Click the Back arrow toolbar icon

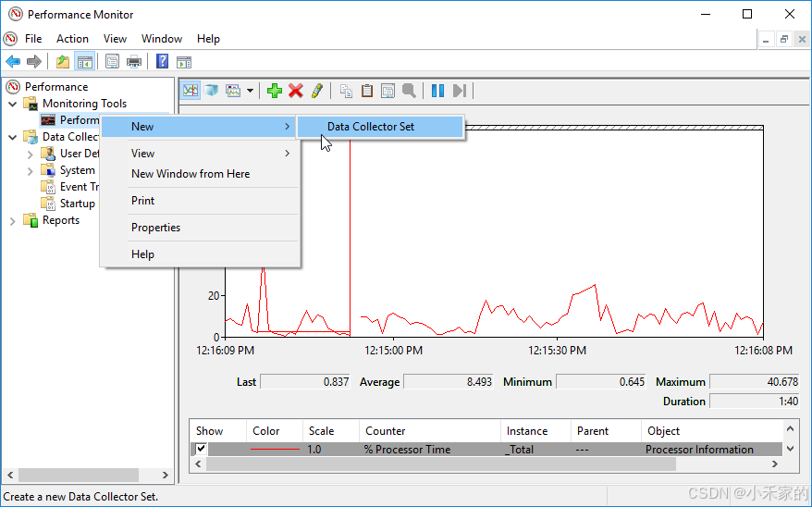point(13,62)
